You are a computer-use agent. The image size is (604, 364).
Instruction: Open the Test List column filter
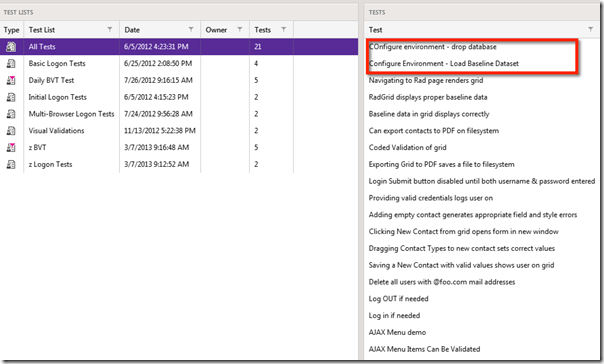pyautogui.click(x=110, y=30)
